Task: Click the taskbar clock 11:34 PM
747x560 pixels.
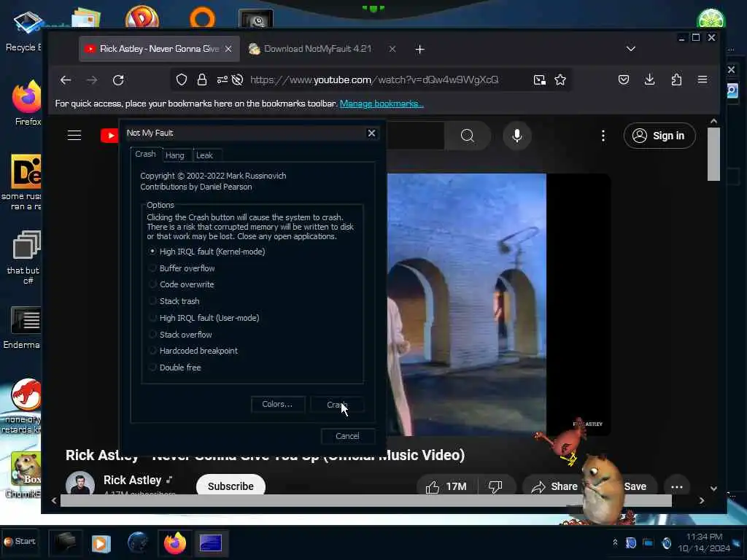Action: (704, 537)
